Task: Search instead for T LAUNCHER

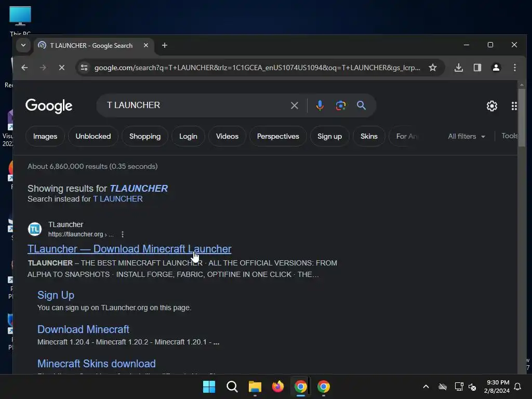Action: (x=118, y=199)
